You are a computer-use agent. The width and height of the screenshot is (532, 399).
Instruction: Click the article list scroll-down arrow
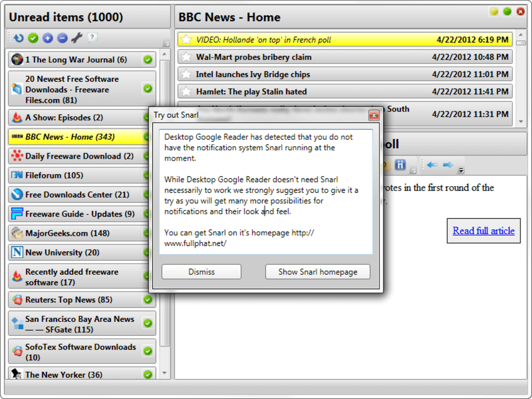pos(521,122)
